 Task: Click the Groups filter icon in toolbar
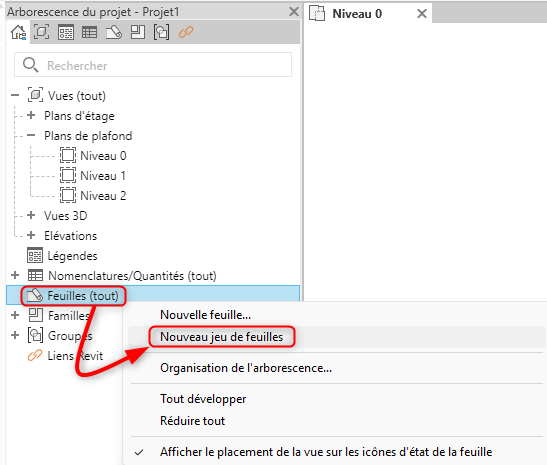pyautogui.click(x=162, y=32)
